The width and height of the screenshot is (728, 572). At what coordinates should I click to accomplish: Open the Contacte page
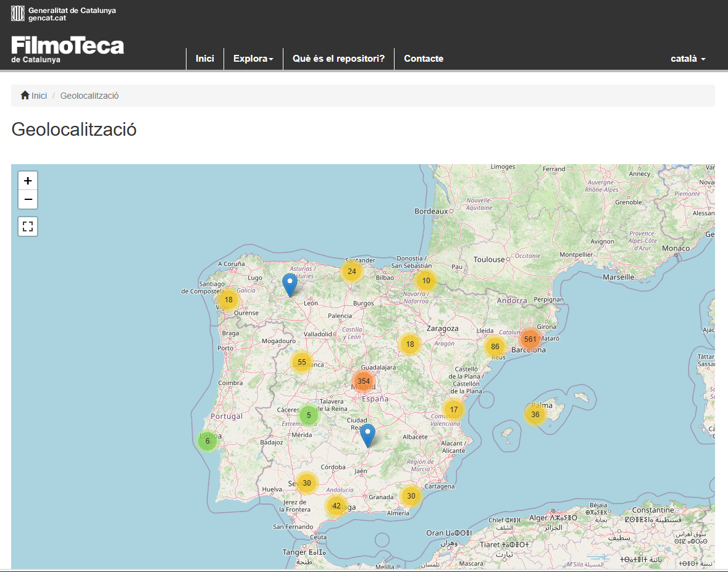[424, 59]
